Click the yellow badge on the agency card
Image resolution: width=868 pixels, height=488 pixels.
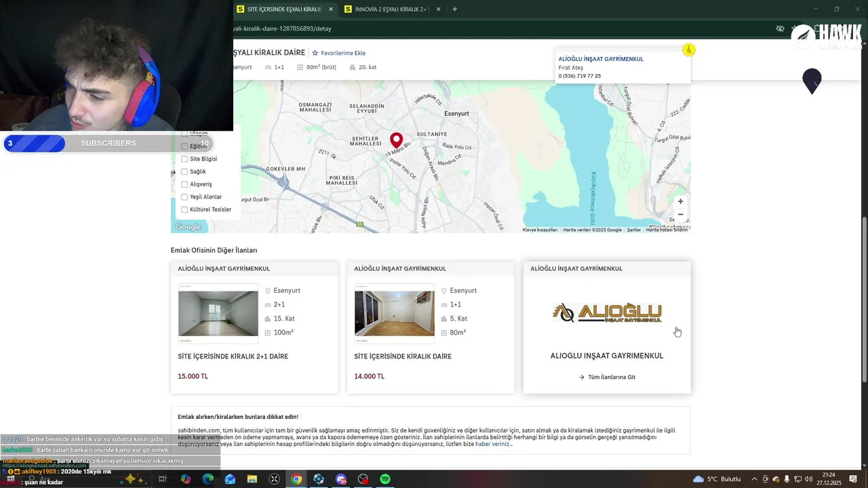[x=688, y=50]
